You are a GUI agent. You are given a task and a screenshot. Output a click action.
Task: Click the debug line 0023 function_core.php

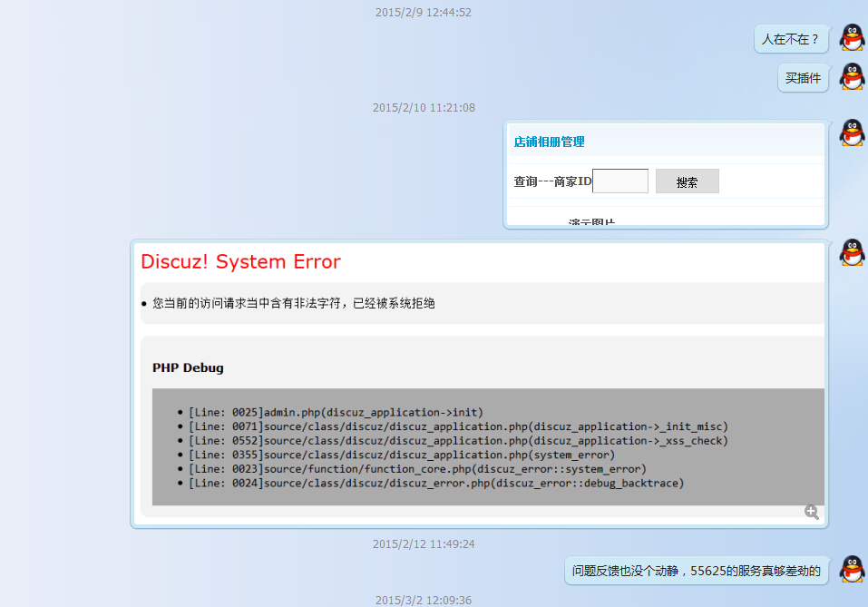[x=417, y=468]
